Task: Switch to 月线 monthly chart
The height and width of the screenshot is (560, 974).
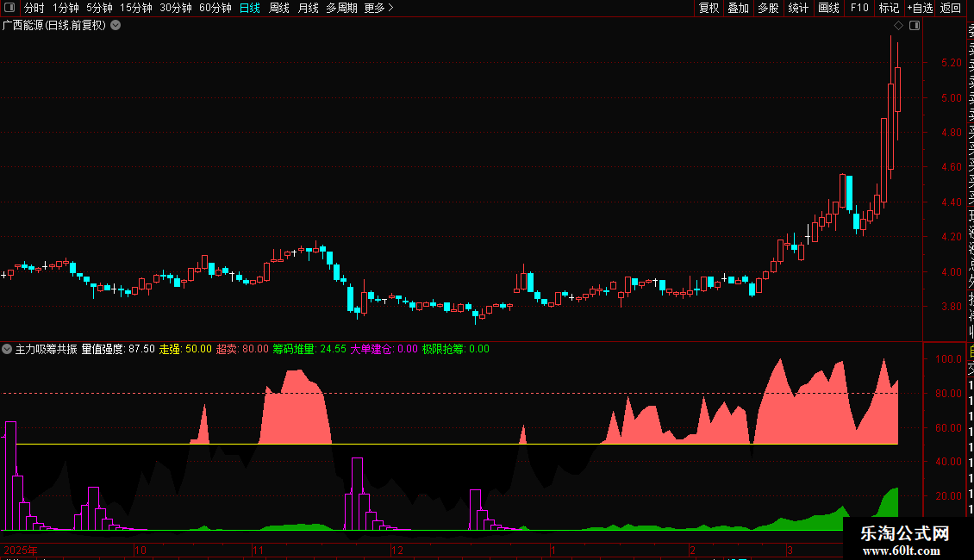Action: click(x=308, y=8)
